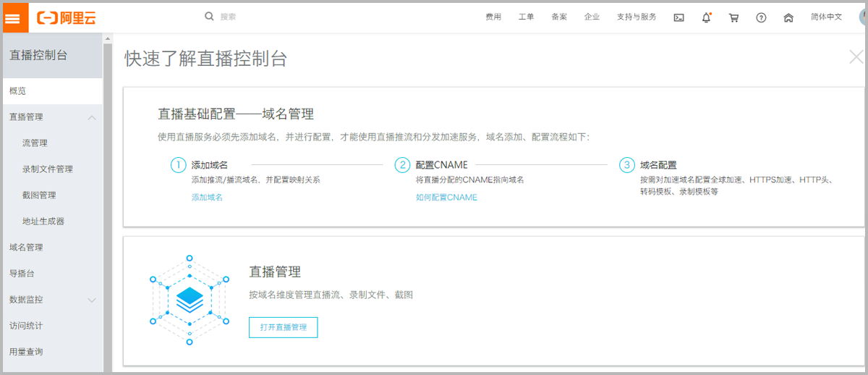Click the 按域名维度管理直播流 description text

pos(331,295)
